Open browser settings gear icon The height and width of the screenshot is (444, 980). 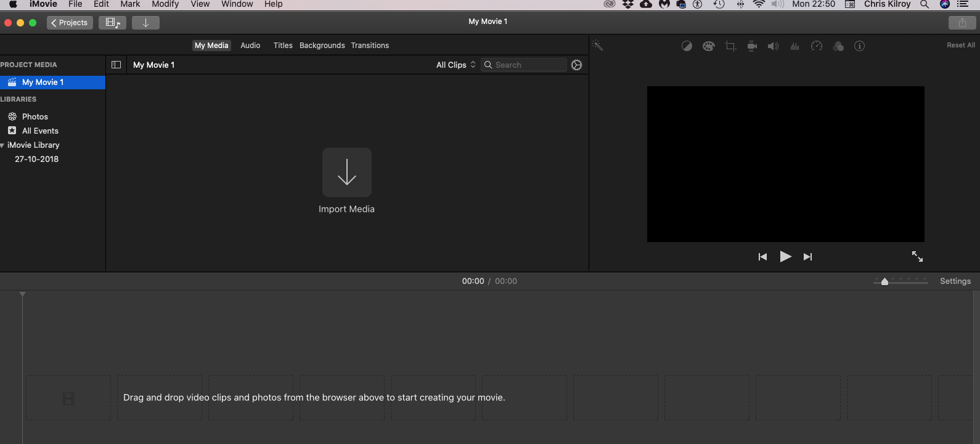tap(577, 65)
